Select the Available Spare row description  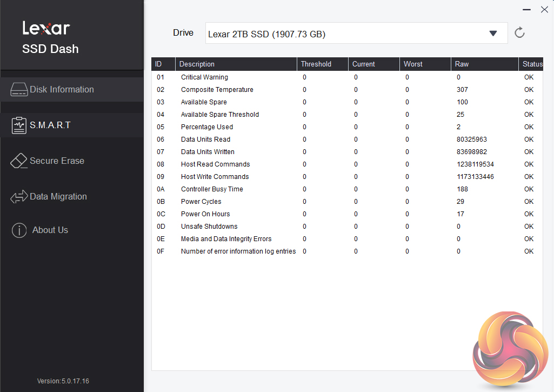pyautogui.click(x=204, y=102)
